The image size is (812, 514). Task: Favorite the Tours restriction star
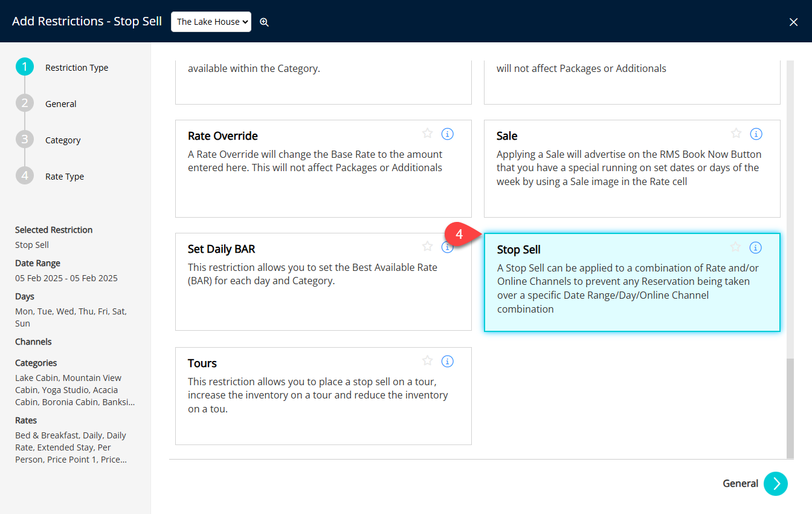[428, 361]
